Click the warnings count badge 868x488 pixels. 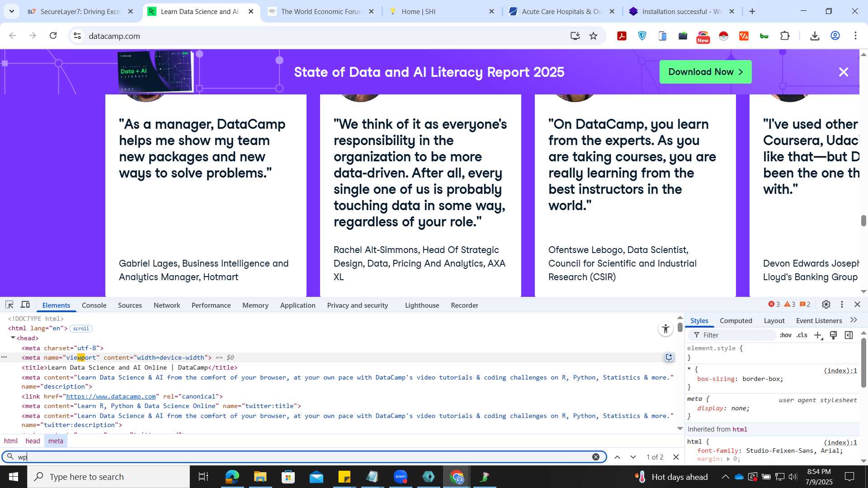click(790, 305)
